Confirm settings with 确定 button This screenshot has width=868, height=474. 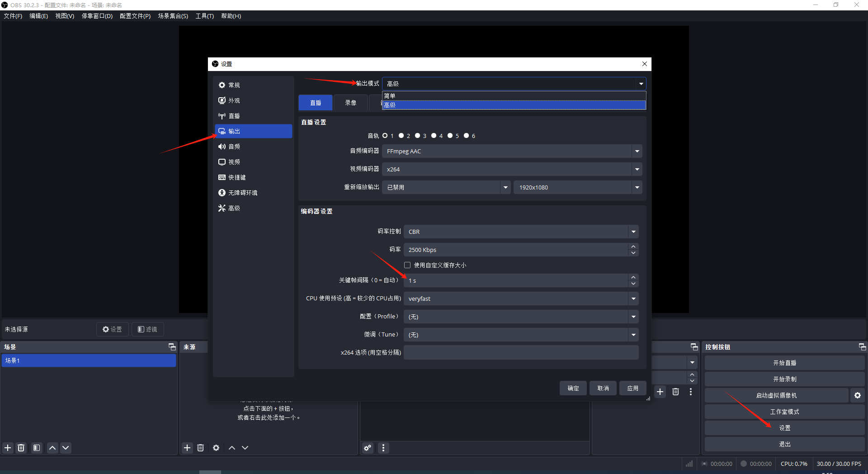[573, 388]
